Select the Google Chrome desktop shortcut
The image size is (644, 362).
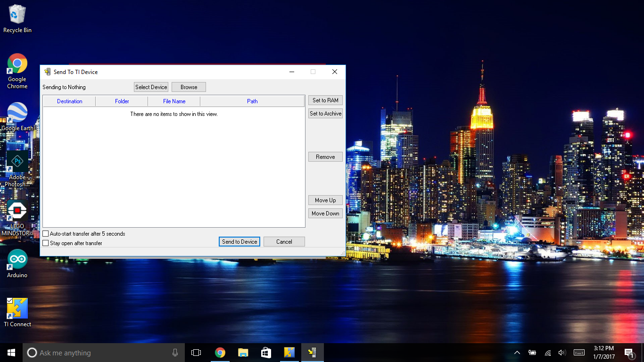coord(17,71)
